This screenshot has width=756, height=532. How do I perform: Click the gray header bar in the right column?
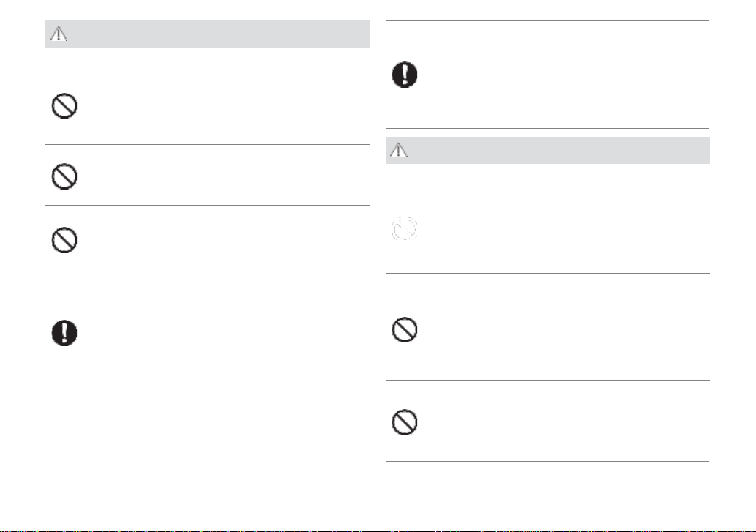pos(547,150)
